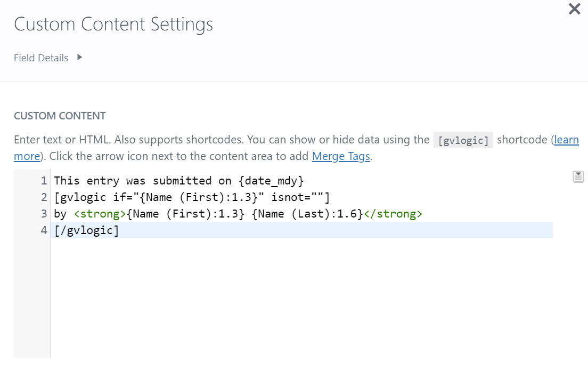Click the Custom Content Settings title
The height and width of the screenshot is (370, 588).
point(113,25)
